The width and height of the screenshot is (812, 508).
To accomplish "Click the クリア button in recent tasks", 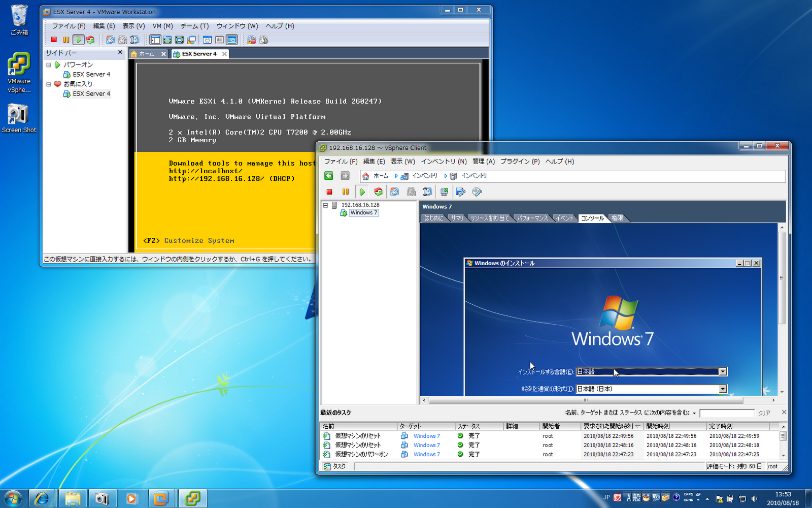I will point(764,413).
